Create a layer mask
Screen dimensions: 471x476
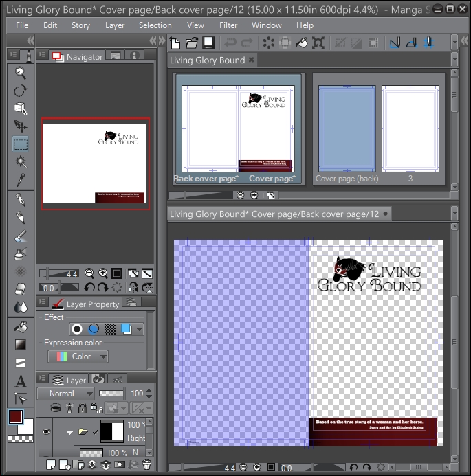pos(120,464)
